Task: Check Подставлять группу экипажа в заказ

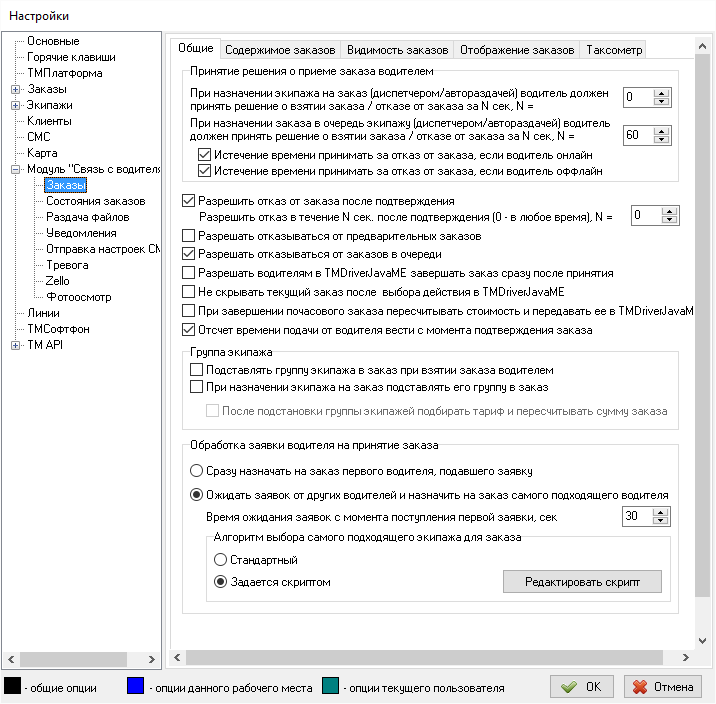Action: [x=196, y=369]
